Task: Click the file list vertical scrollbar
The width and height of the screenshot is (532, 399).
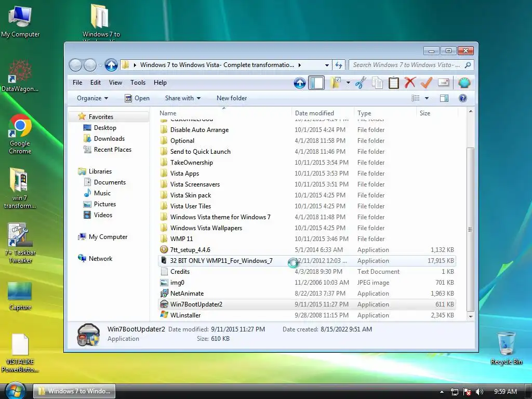Action: (470, 230)
